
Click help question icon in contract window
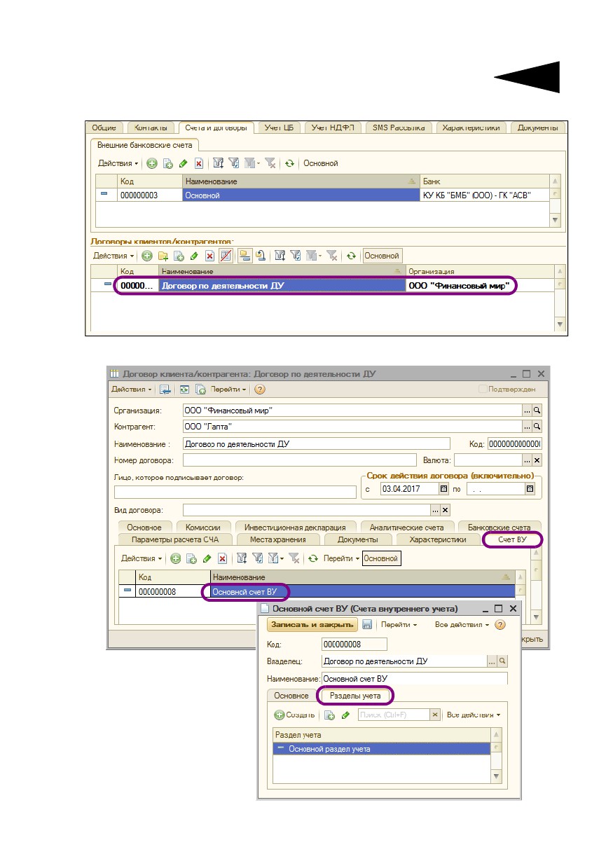pos(259,390)
